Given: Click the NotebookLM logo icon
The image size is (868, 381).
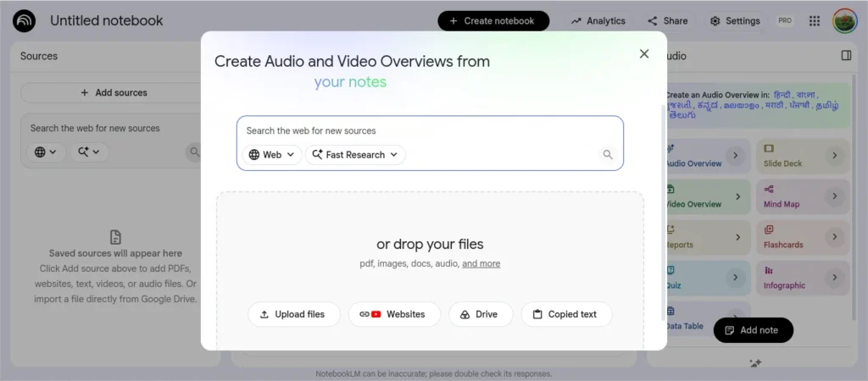Looking at the screenshot, I should 24,21.
